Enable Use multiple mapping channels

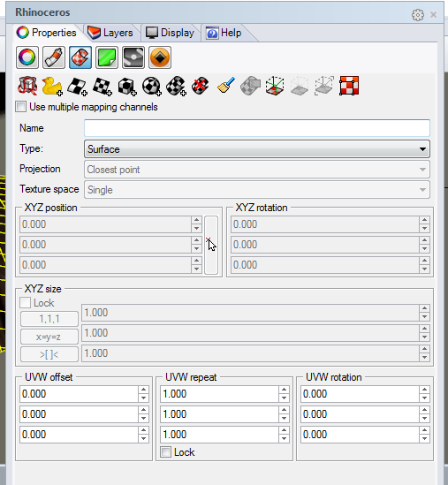coord(21,107)
